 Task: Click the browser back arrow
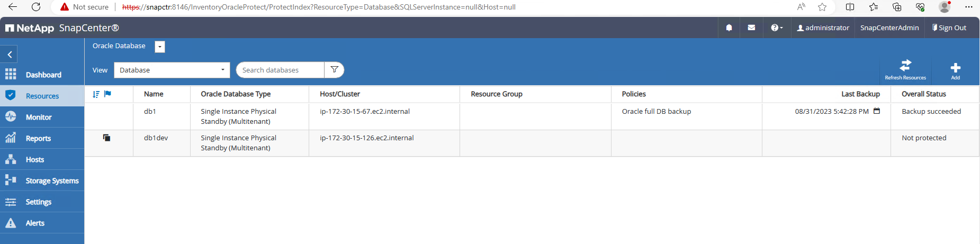point(13,7)
